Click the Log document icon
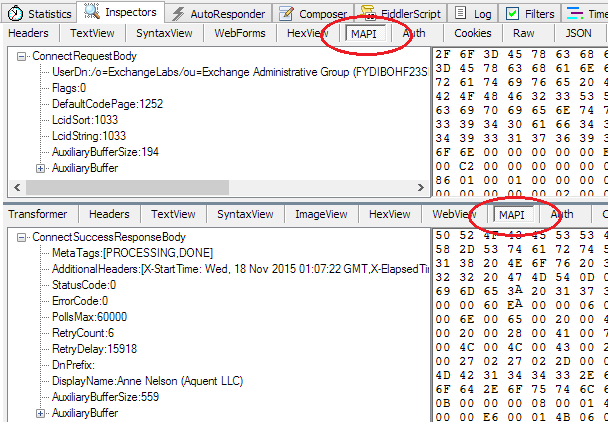Image resolution: width=608 pixels, height=422 pixels. coord(460,13)
